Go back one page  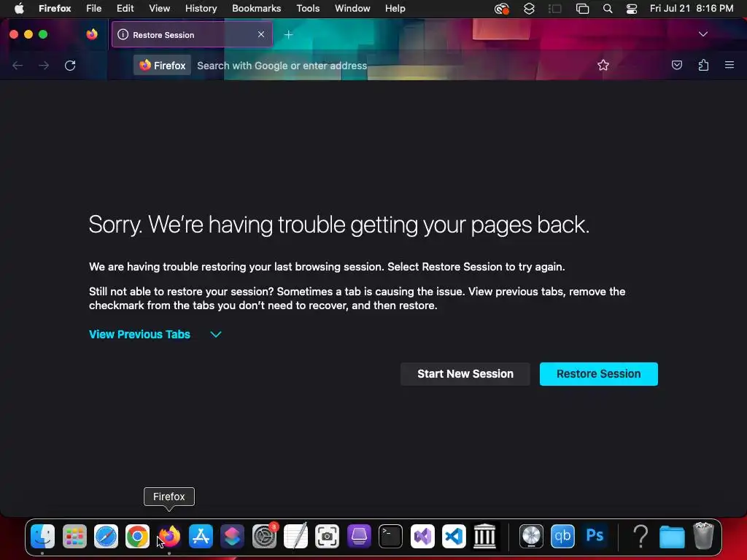(18, 65)
